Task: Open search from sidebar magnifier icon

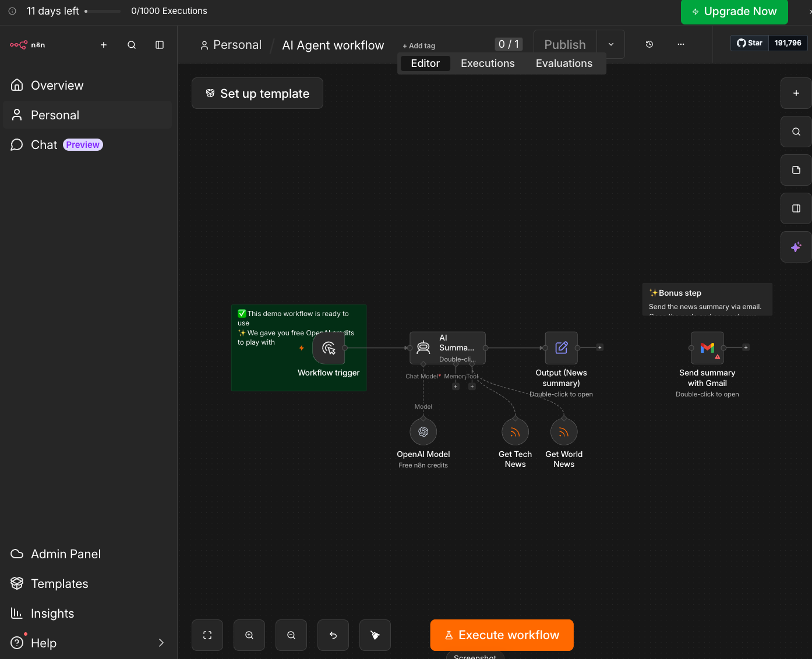Action: 132,45
